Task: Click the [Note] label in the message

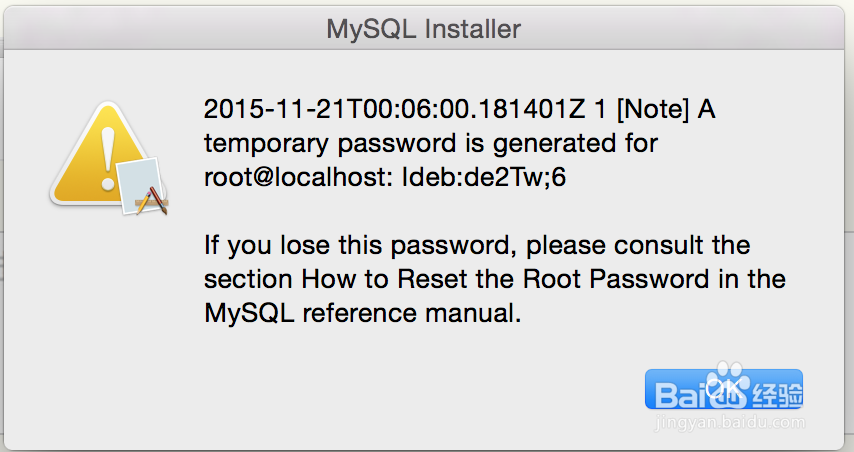Action: 652,109
